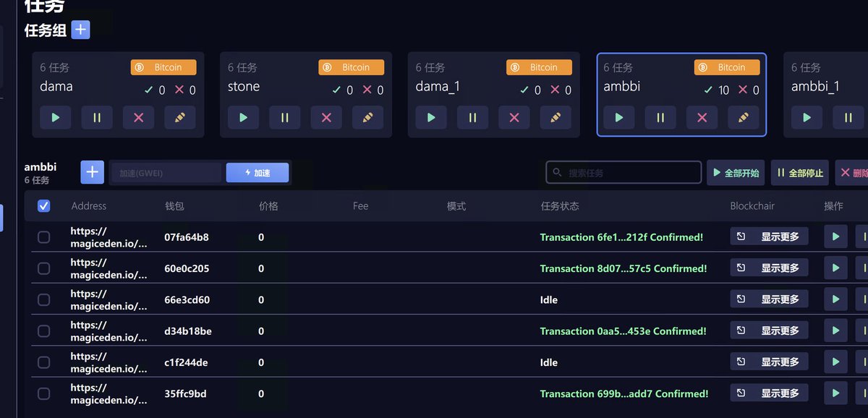
Task: Edit the ambbi task group
Action: (x=744, y=117)
